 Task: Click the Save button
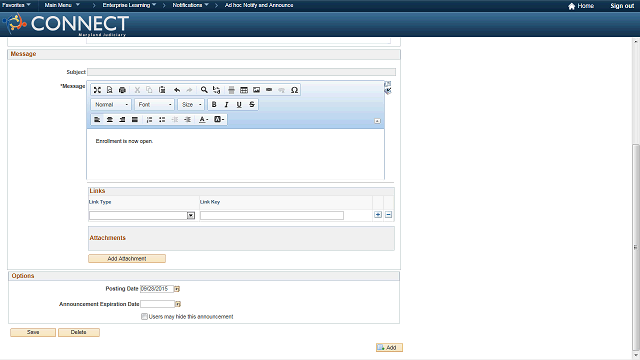pyautogui.click(x=33, y=332)
